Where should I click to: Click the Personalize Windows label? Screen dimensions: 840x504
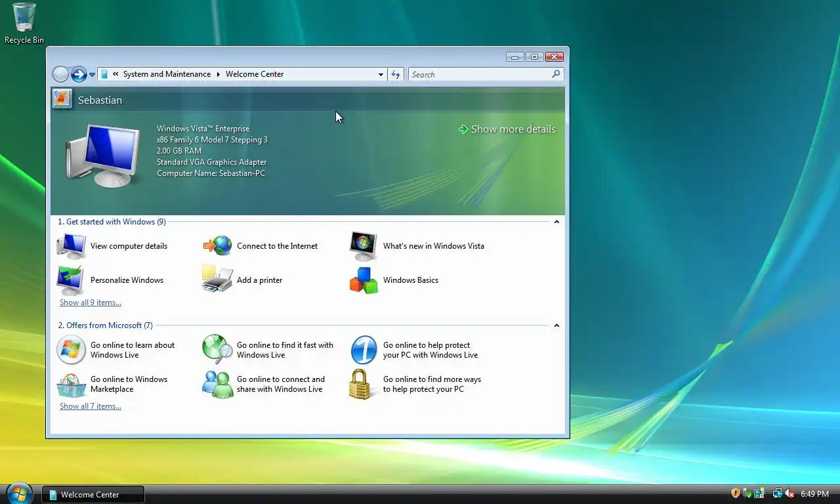click(127, 280)
